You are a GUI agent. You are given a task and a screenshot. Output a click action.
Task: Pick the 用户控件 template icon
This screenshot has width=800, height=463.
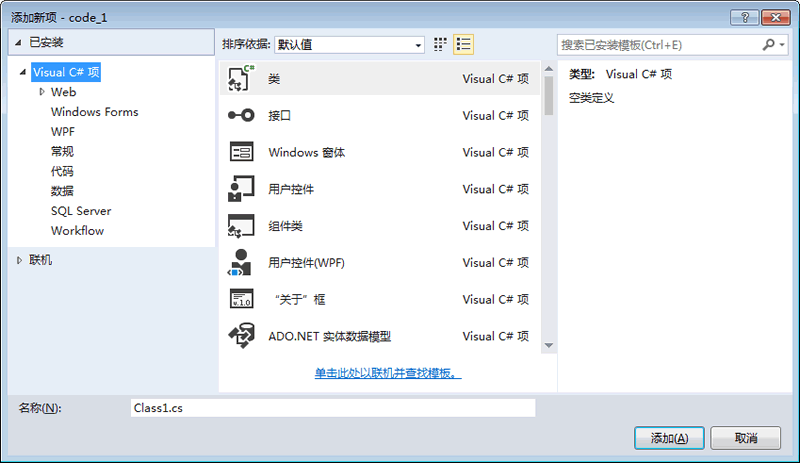pos(242,189)
